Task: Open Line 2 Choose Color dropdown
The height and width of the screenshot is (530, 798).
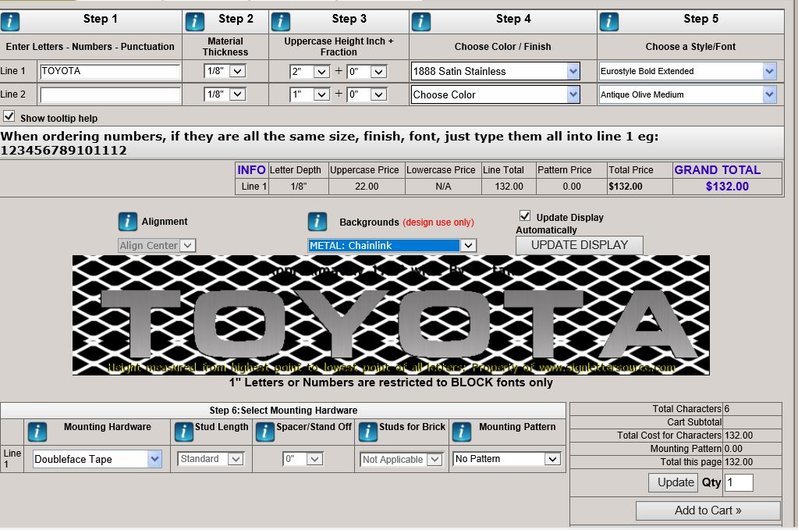Action: coord(495,95)
